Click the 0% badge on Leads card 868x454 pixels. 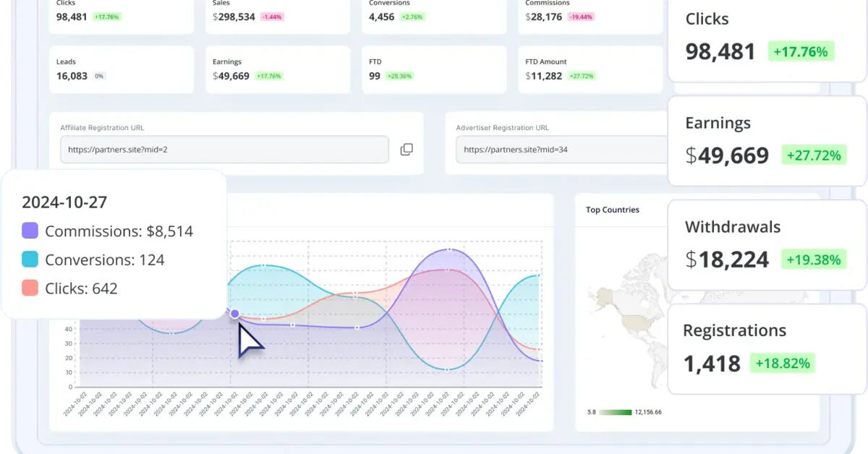coord(99,76)
